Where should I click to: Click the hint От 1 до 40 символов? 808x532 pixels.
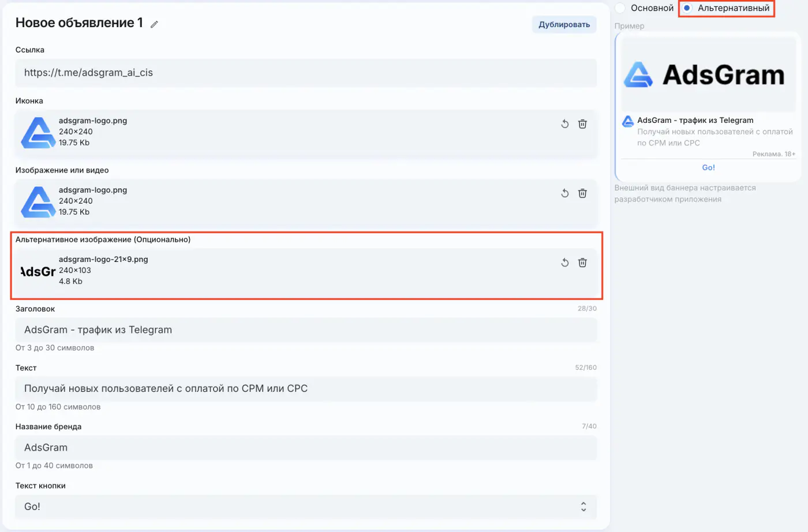click(54, 466)
